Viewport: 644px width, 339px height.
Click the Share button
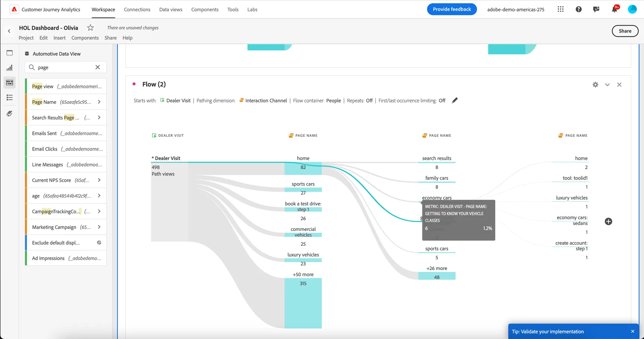pyautogui.click(x=625, y=31)
